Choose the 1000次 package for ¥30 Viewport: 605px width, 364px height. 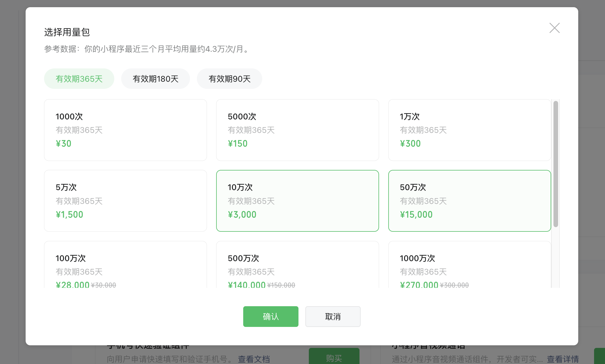pyautogui.click(x=125, y=130)
